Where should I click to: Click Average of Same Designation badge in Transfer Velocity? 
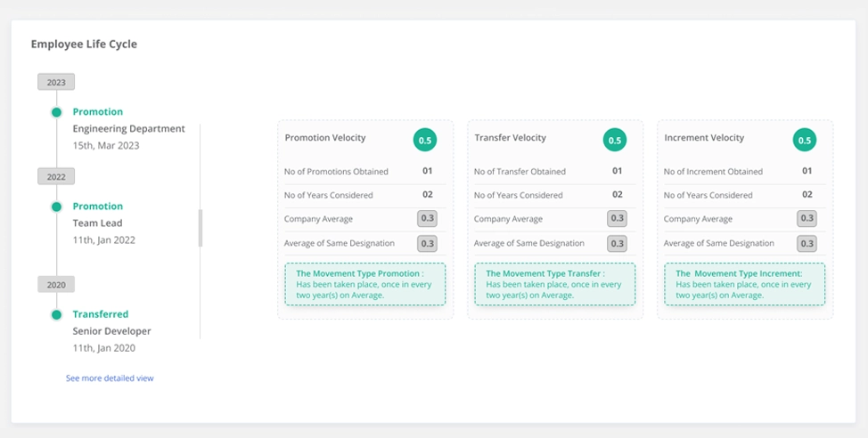coord(617,243)
